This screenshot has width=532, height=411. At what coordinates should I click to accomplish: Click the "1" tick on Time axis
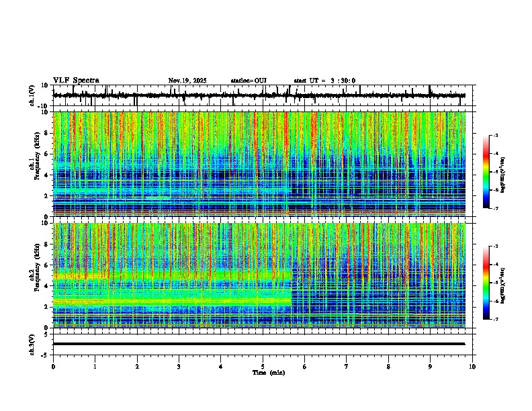click(x=95, y=367)
